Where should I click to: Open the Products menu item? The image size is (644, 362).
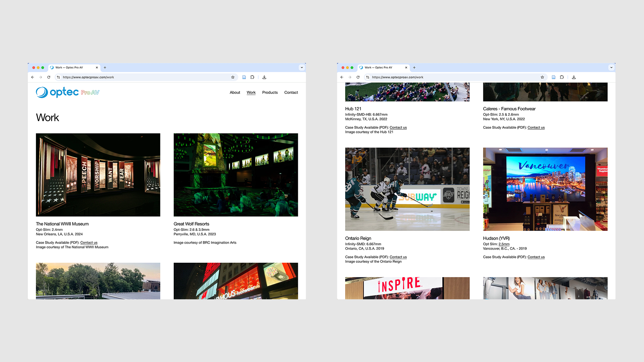coord(270,93)
